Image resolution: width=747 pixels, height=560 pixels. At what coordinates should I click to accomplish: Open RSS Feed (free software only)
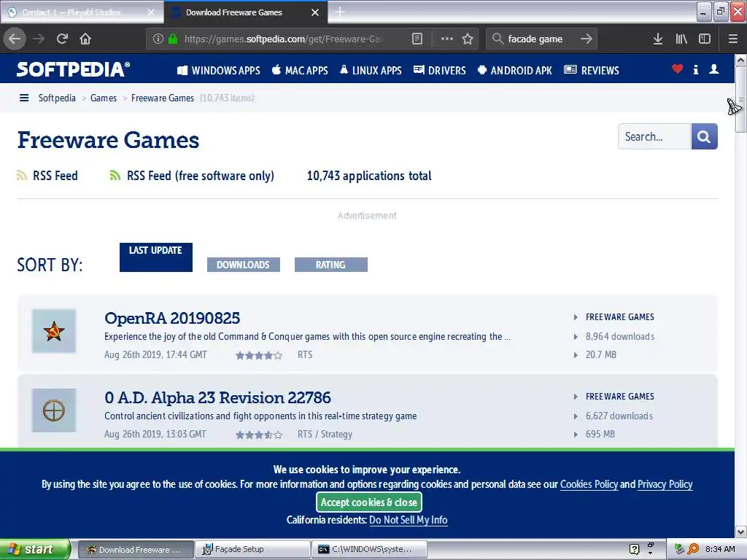[192, 176]
